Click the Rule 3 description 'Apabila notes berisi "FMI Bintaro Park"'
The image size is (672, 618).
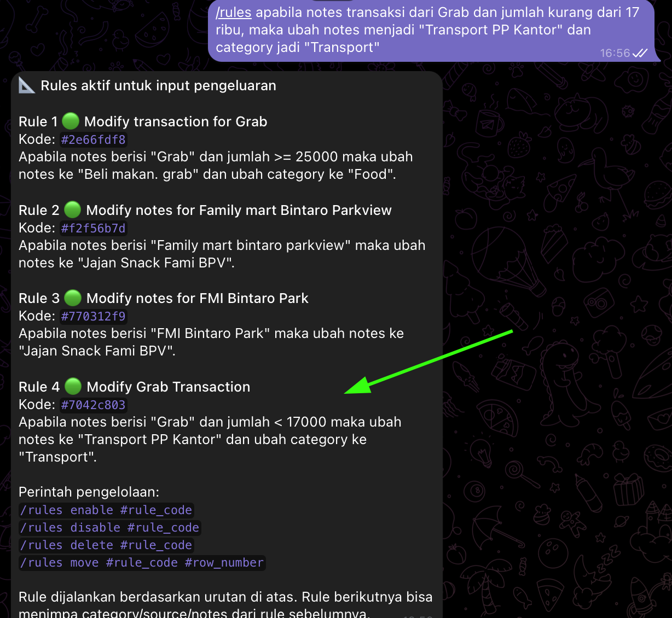(x=211, y=342)
